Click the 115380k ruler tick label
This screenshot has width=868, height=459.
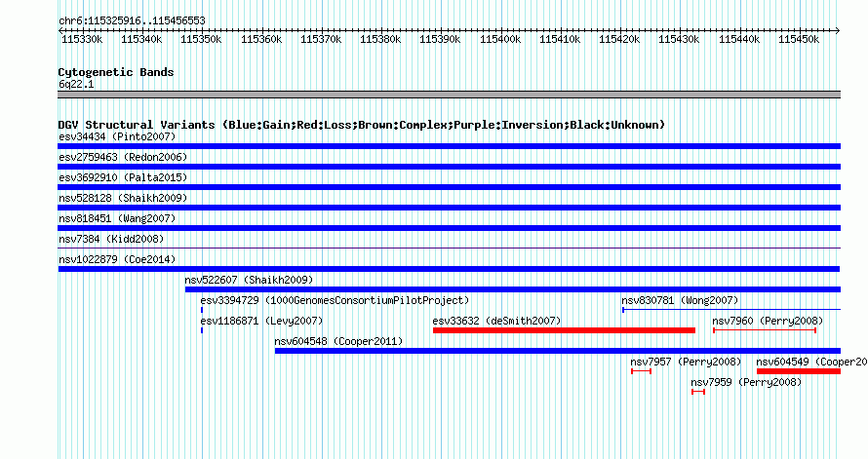coord(380,39)
